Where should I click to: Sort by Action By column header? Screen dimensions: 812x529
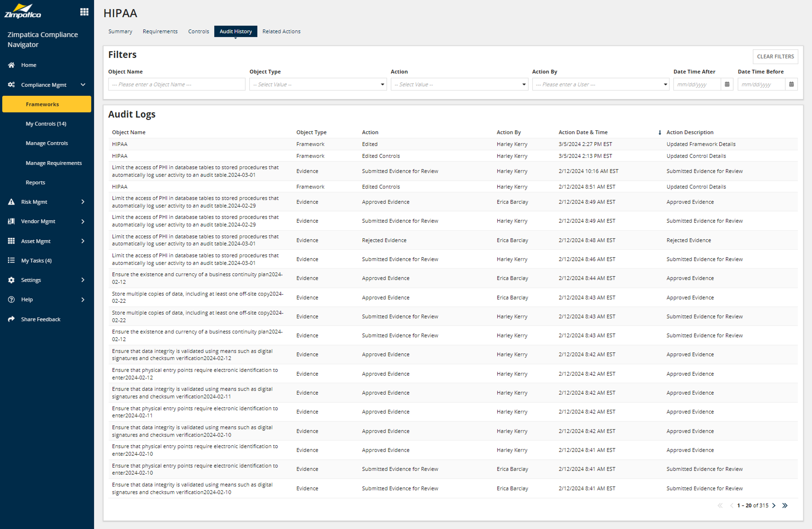(x=509, y=132)
